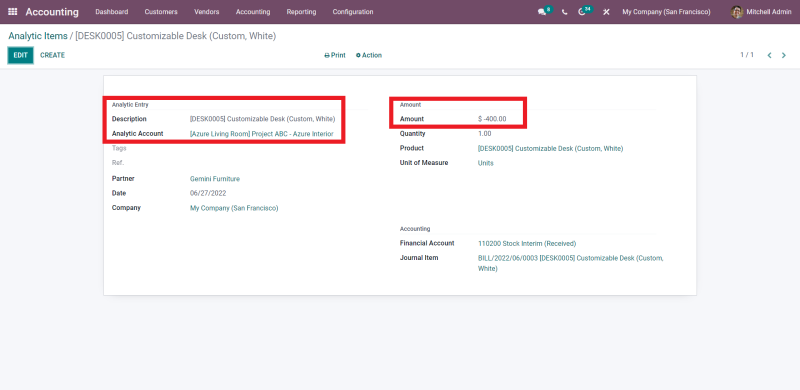
Task: Select the amount value $ -400.00
Action: coord(492,119)
